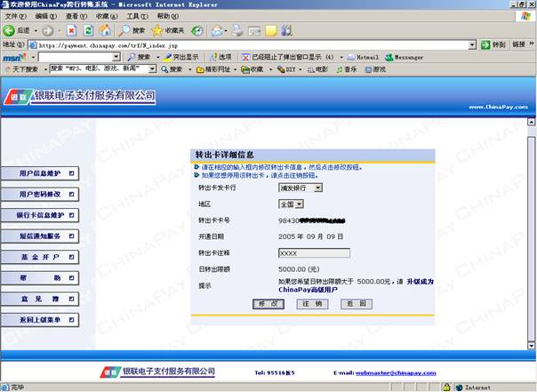537x392 pixels.
Task: Click the Hotmail toolbar shortcut
Action: pyautogui.click(x=361, y=56)
